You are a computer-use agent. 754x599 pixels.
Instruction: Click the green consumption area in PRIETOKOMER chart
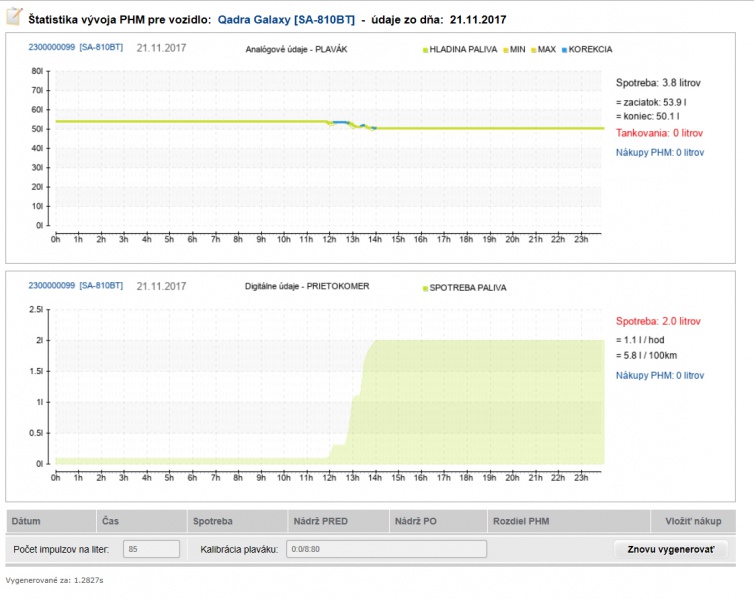pos(481,402)
